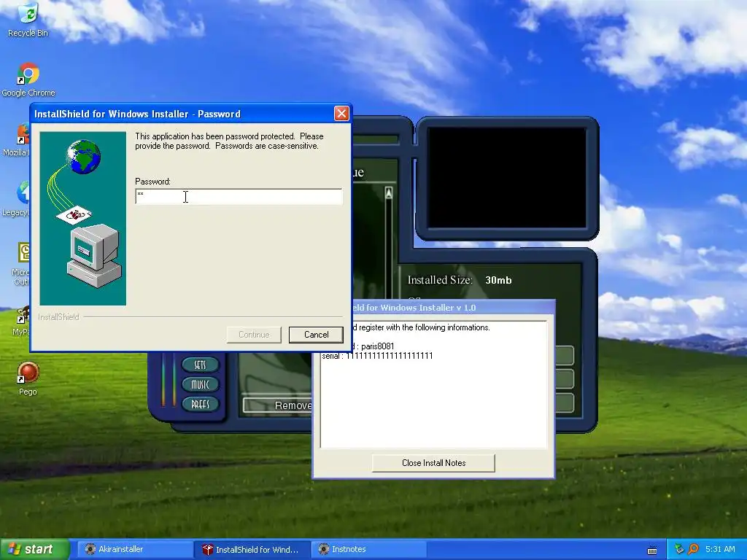Switch to Akirainstaller taskbar item

point(135,550)
